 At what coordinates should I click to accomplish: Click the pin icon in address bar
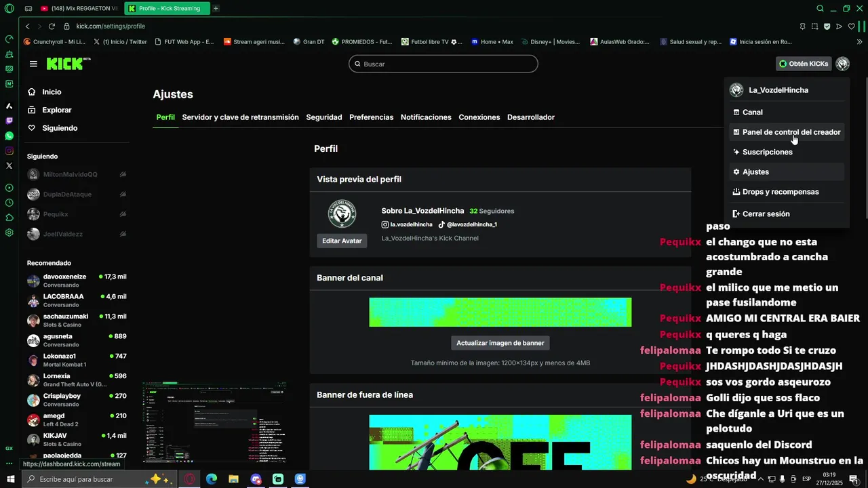point(802,26)
